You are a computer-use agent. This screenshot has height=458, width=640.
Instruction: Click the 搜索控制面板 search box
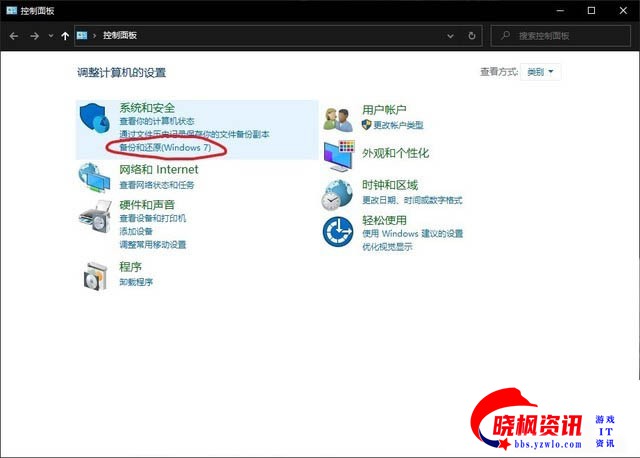coord(565,36)
